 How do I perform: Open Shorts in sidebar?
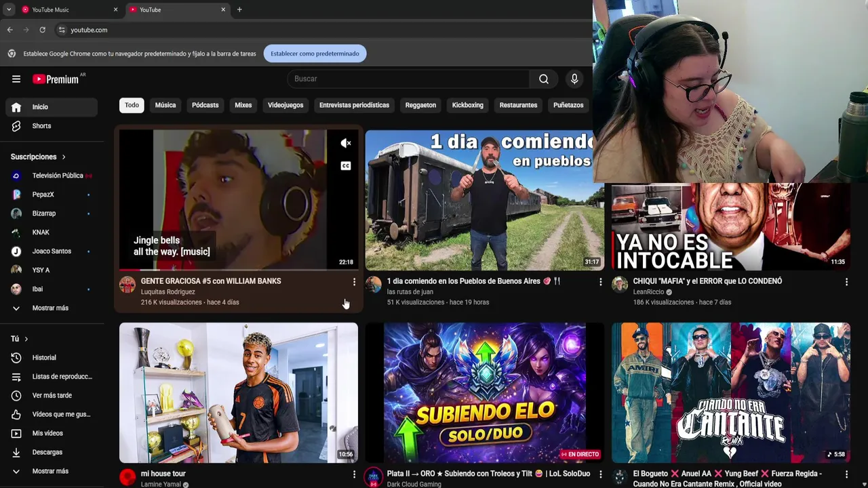(52, 126)
